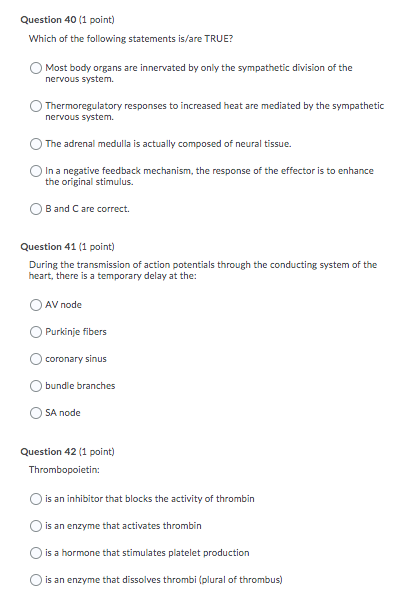
Task: Click 'During the transmission of action potentials' text
Action: coord(203,270)
